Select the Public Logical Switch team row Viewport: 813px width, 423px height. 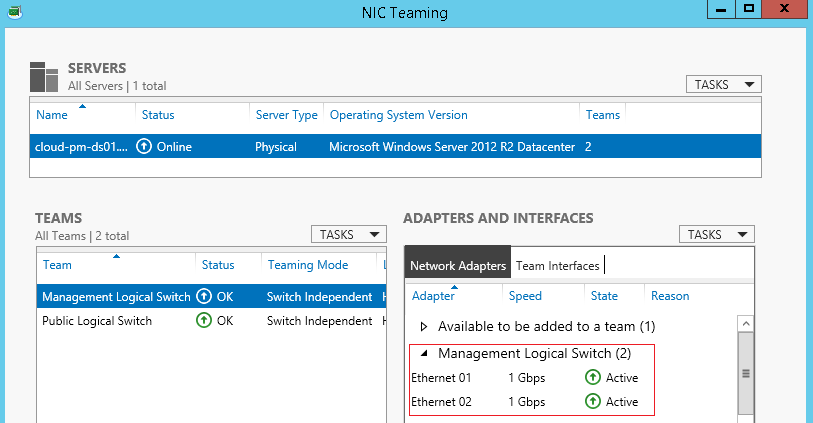coord(212,320)
